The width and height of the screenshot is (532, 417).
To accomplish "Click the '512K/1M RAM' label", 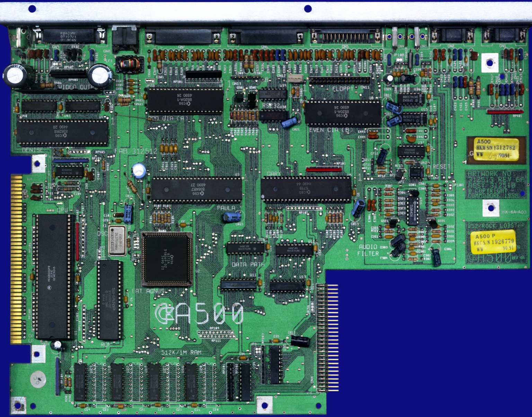I will tap(181, 353).
